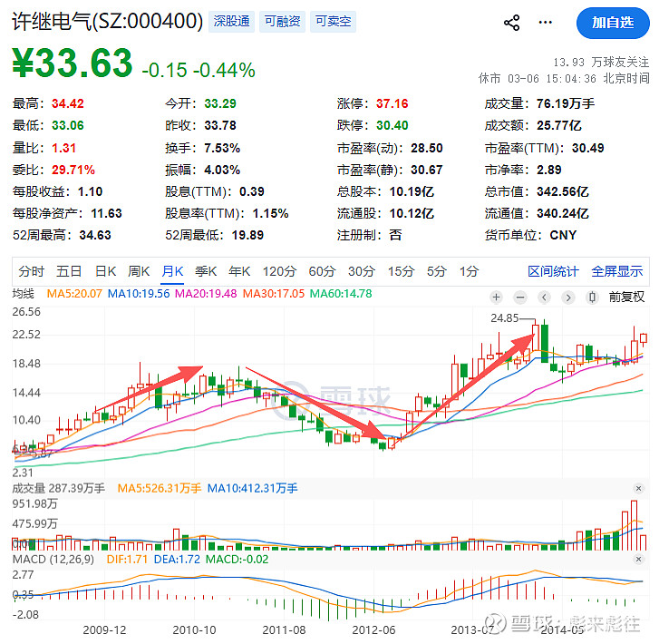This screenshot has height=644, width=659.
Task: Select the 日K tab
Action: [105, 271]
